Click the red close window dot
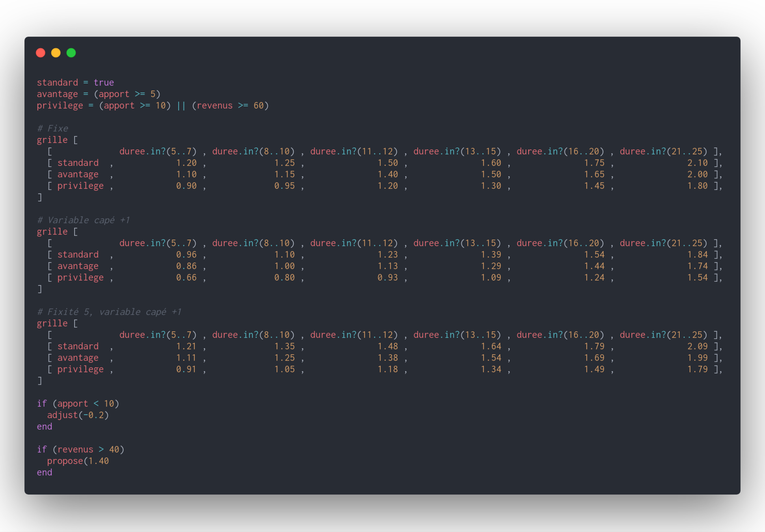The height and width of the screenshot is (532, 765). point(41,53)
